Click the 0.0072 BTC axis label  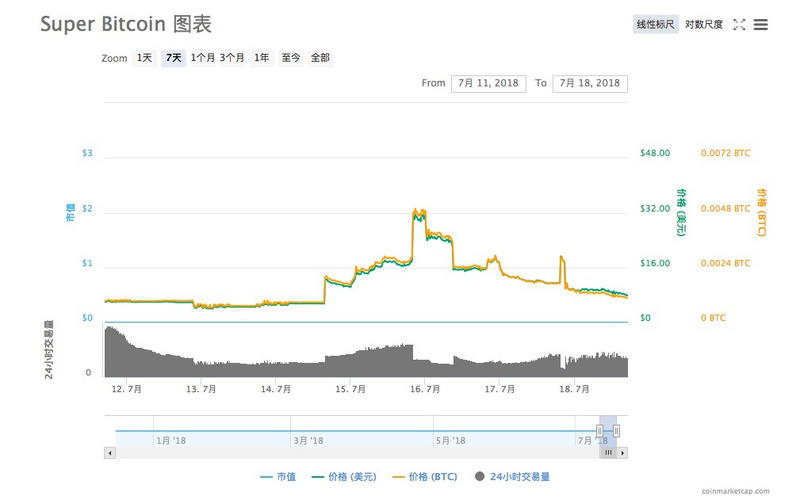tap(726, 153)
